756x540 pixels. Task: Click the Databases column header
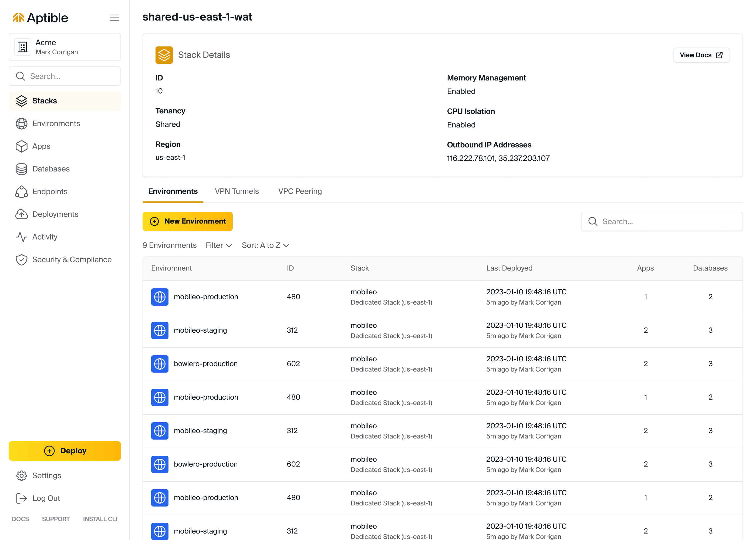tap(710, 268)
